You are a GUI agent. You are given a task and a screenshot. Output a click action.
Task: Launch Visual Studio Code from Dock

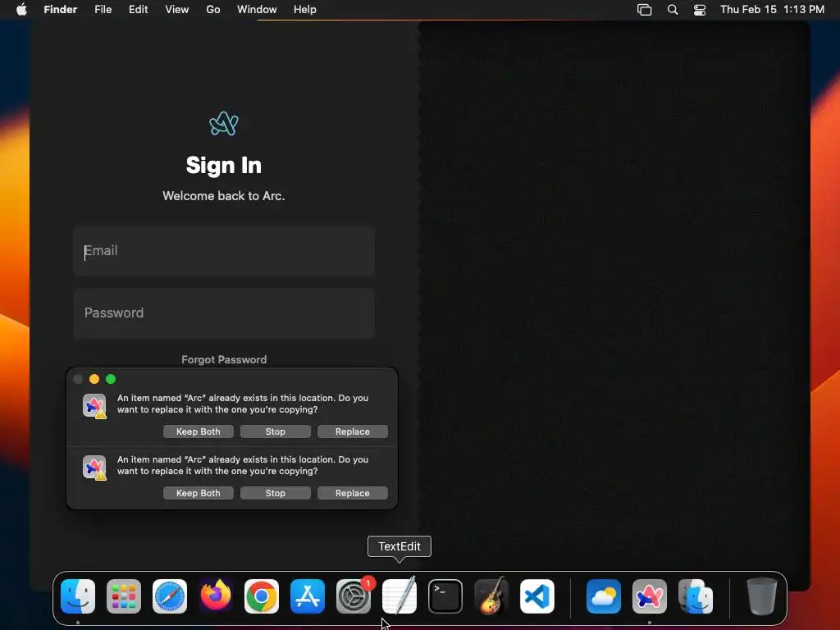[537, 596]
